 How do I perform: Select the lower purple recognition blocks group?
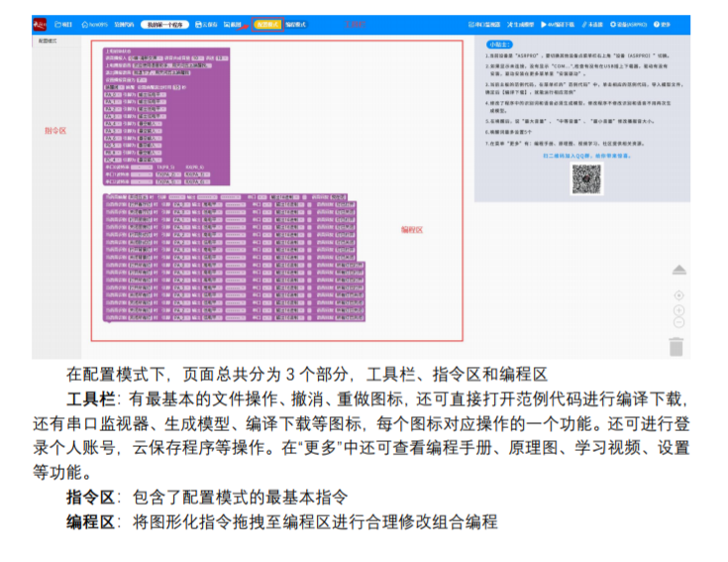tap(234, 258)
